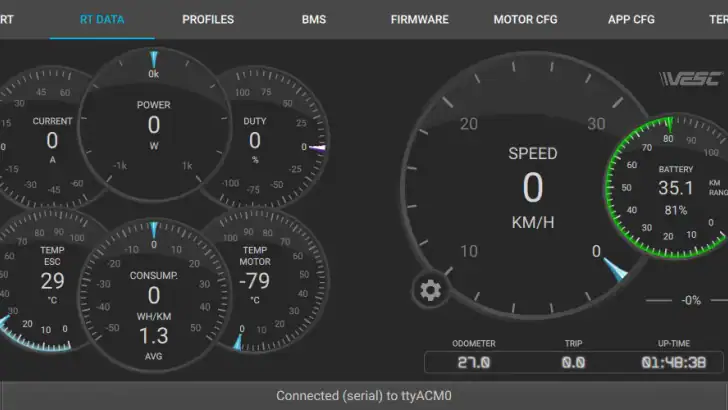The image size is (728, 410).
Task: Click the UP-TIME value 01:48:38
Action: click(674, 363)
